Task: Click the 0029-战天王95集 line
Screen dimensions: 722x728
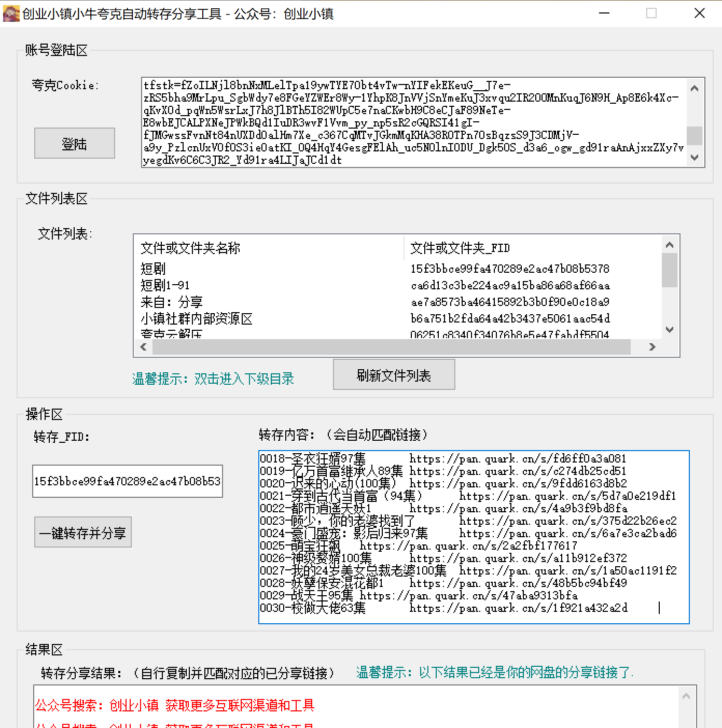Action: point(418,596)
